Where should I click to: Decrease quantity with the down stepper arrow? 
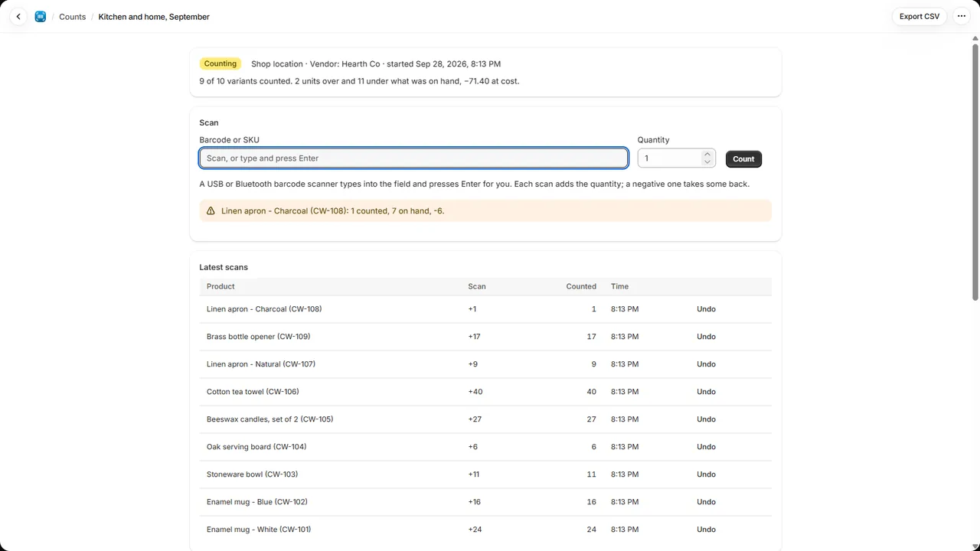(707, 162)
